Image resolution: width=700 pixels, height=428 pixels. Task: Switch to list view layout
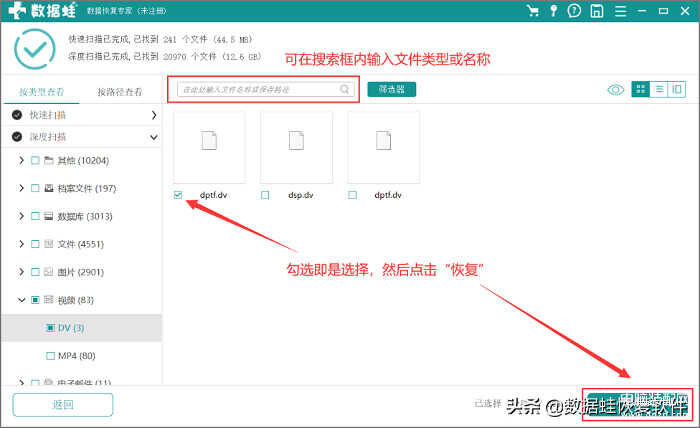pyautogui.click(x=659, y=89)
